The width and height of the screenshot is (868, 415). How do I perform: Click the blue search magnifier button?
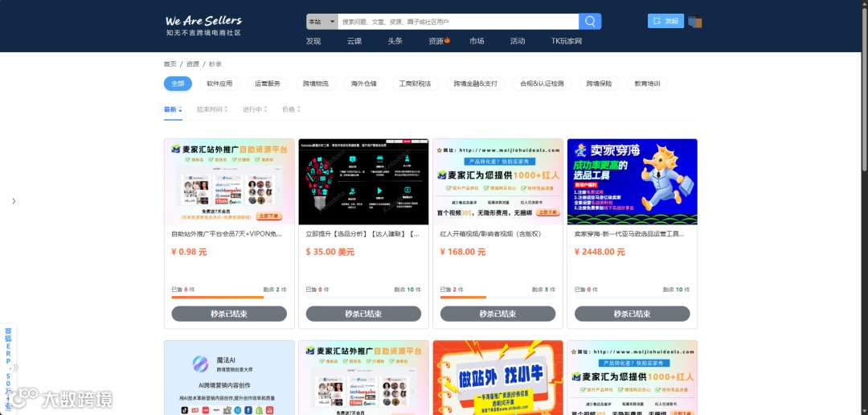coord(590,22)
